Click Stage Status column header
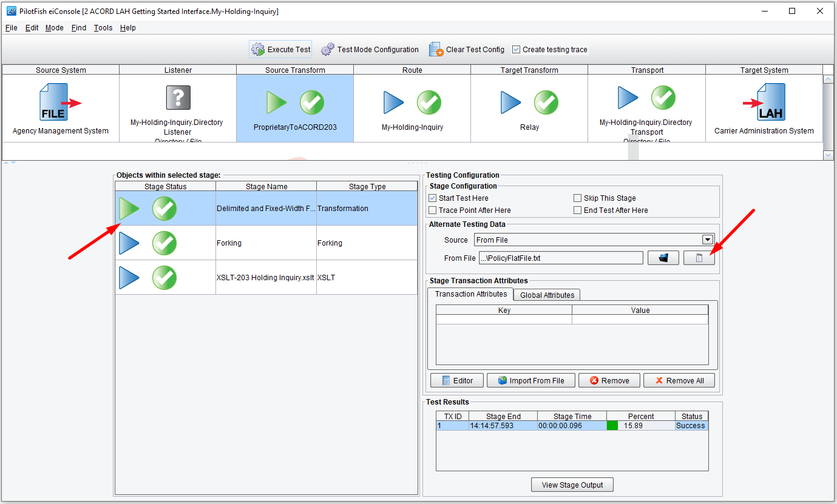This screenshot has width=837, height=504. [166, 187]
